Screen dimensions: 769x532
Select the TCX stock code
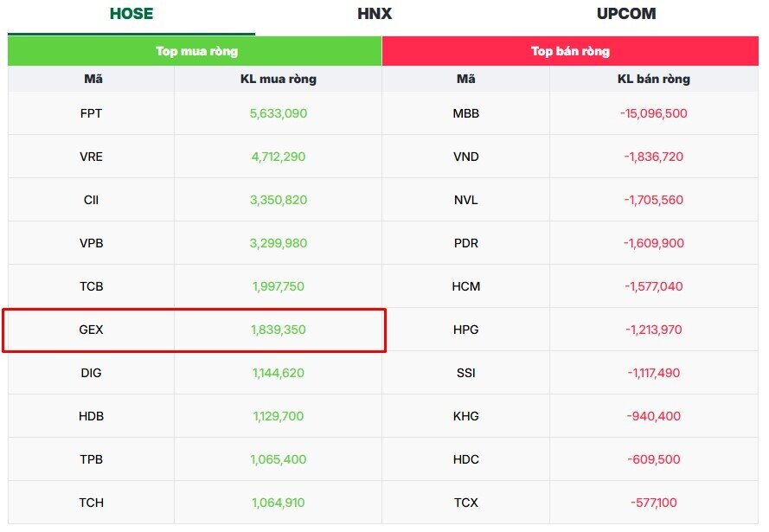pyautogui.click(x=466, y=502)
